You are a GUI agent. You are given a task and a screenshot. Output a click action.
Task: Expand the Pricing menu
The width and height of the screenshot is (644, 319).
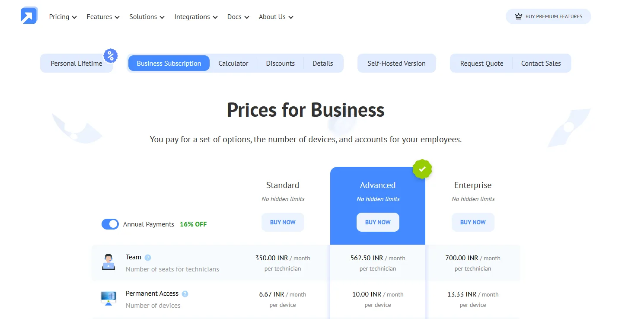click(63, 17)
